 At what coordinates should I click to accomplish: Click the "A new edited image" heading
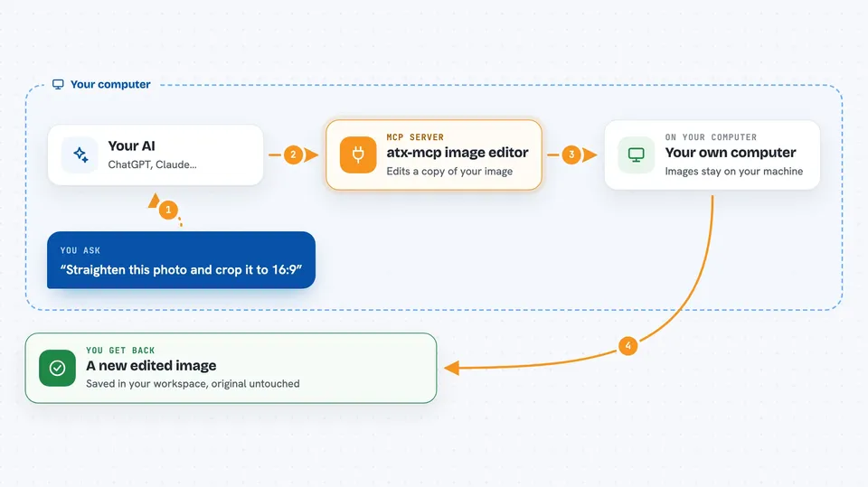click(x=151, y=365)
